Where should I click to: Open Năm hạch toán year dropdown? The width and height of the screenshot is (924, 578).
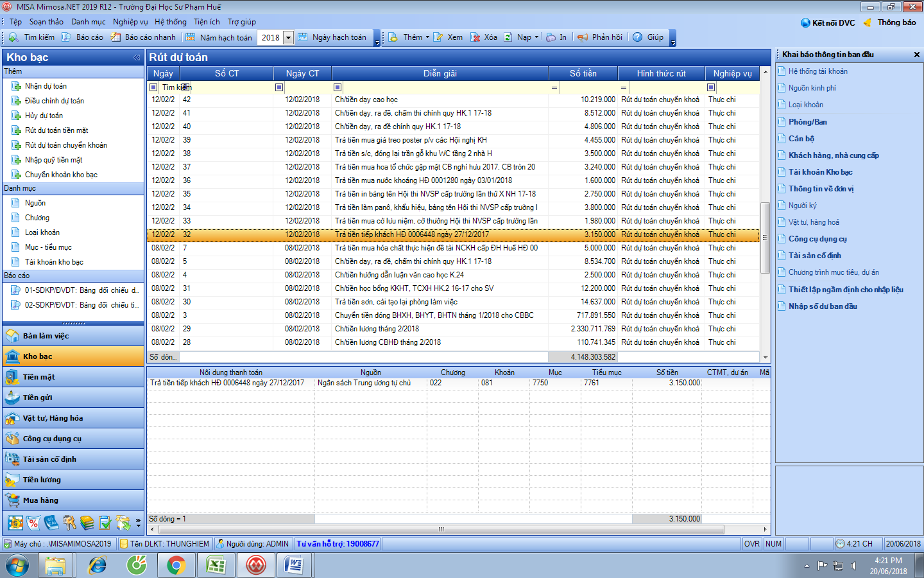click(x=288, y=37)
